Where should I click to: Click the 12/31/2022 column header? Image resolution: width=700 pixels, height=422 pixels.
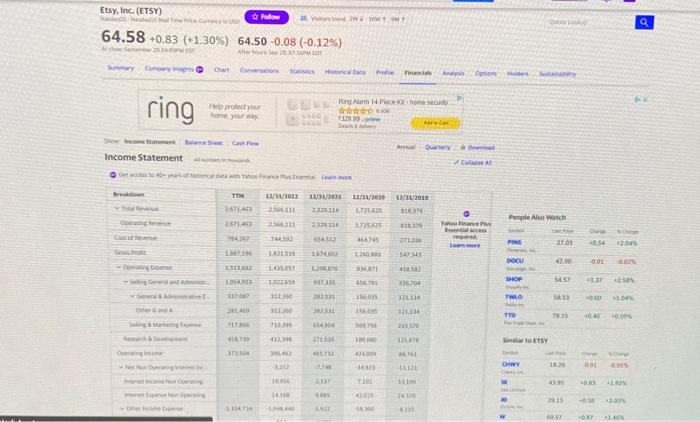[281, 196]
